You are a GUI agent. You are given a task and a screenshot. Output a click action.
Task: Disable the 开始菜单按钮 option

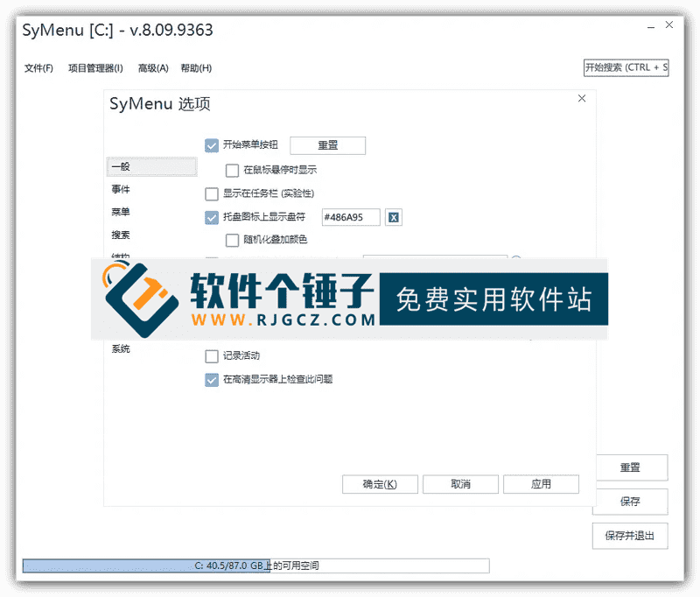point(211,145)
